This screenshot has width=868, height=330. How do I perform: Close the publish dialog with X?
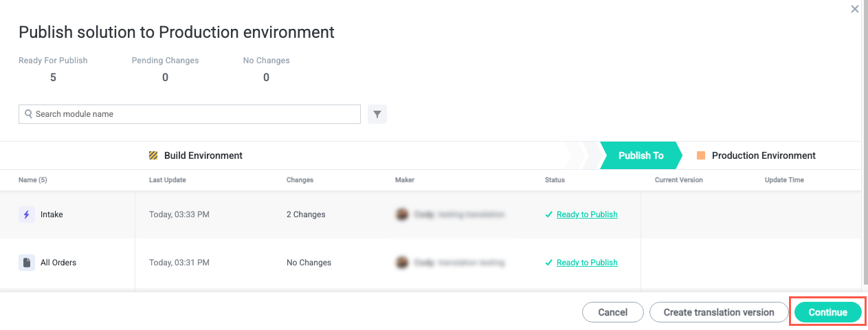855,9
